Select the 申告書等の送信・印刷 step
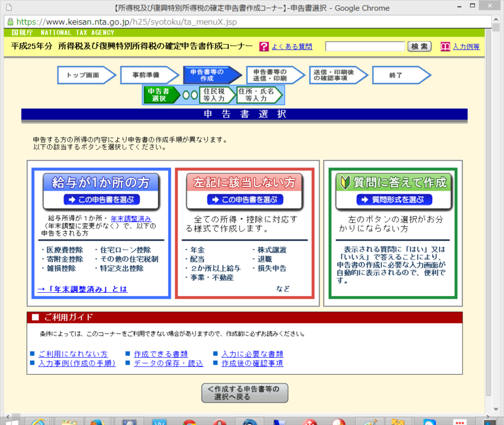 pyautogui.click(x=275, y=75)
